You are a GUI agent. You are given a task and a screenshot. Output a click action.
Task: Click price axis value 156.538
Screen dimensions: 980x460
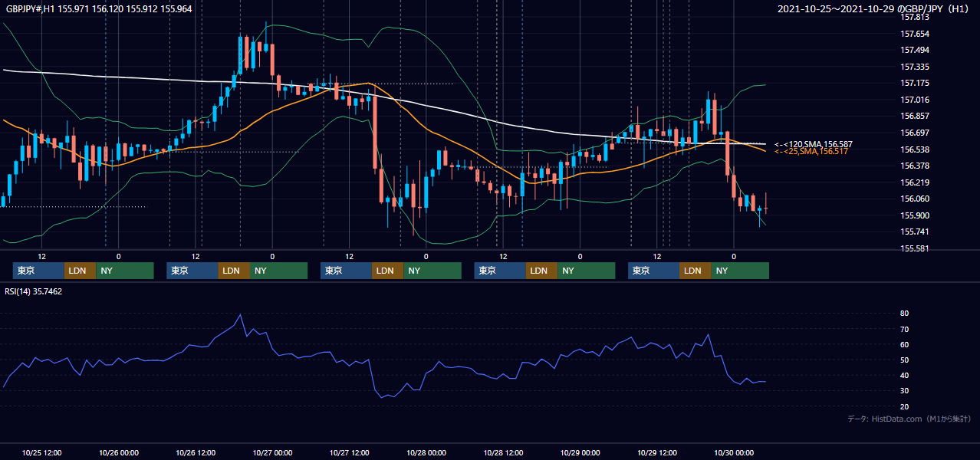pos(915,149)
